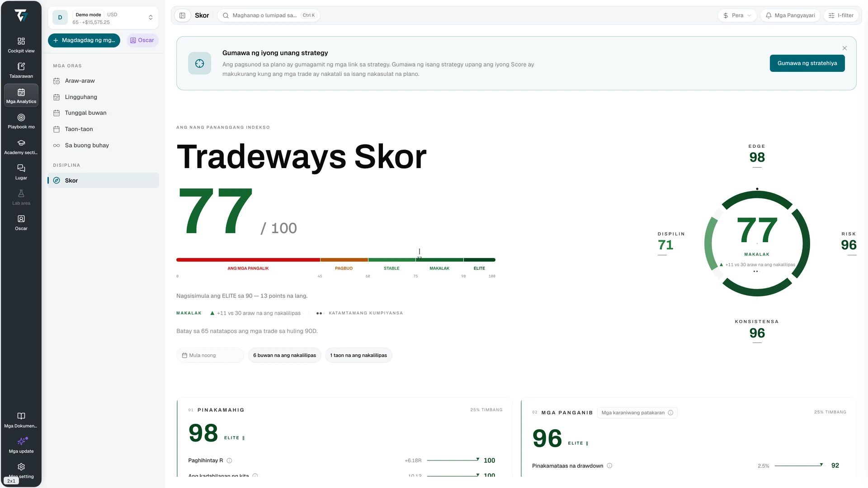868x488 pixels.
Task: Open the I-filter button
Action: [x=841, y=15]
